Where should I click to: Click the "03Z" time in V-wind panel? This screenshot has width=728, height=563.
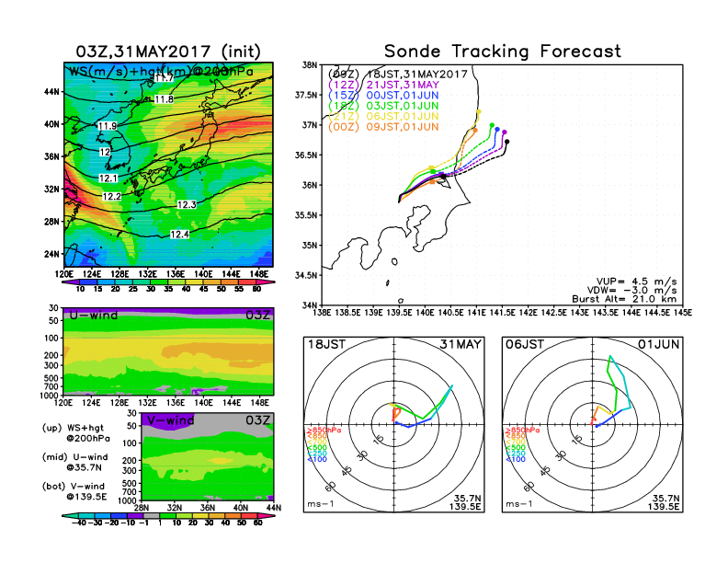coord(257,420)
